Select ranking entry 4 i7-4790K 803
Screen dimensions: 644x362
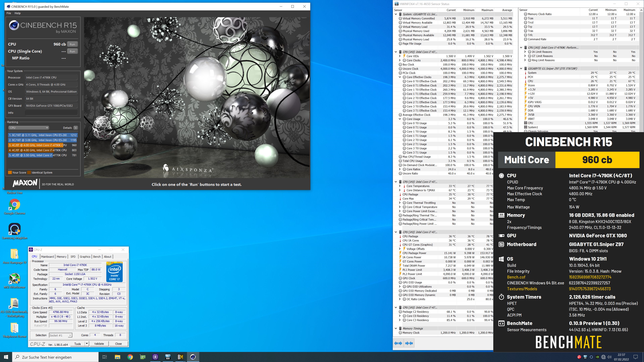(x=43, y=150)
